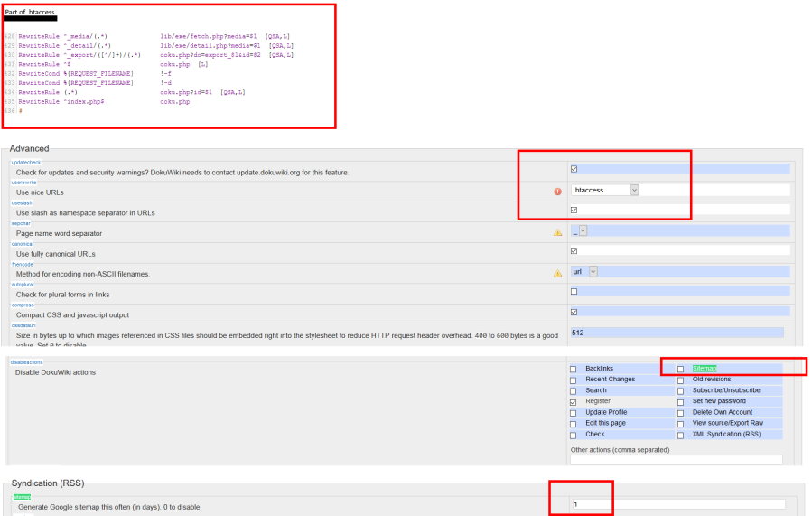Click the 'Use nice URLs' label

(40, 192)
